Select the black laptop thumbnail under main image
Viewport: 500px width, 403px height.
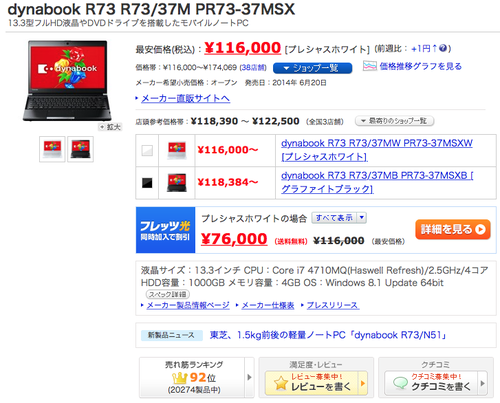click(x=80, y=149)
